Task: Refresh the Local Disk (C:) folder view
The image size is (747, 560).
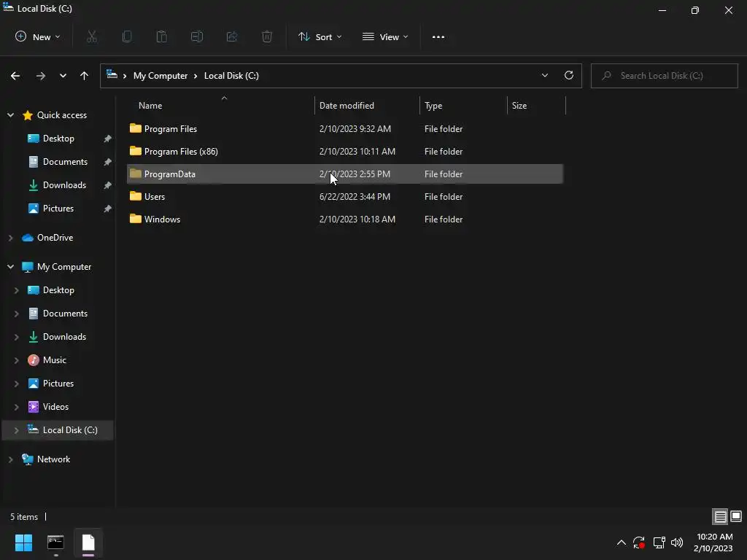Action: (569, 75)
